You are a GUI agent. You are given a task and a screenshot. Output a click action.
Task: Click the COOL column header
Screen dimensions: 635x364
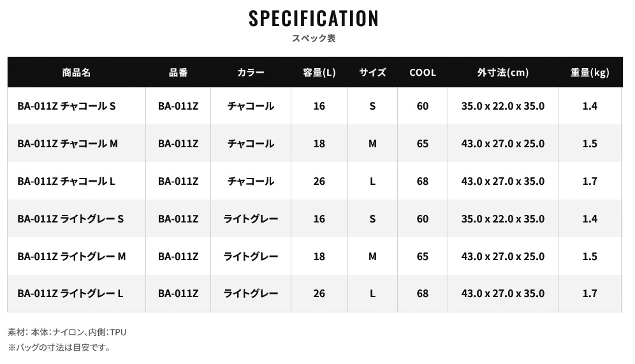[423, 73]
